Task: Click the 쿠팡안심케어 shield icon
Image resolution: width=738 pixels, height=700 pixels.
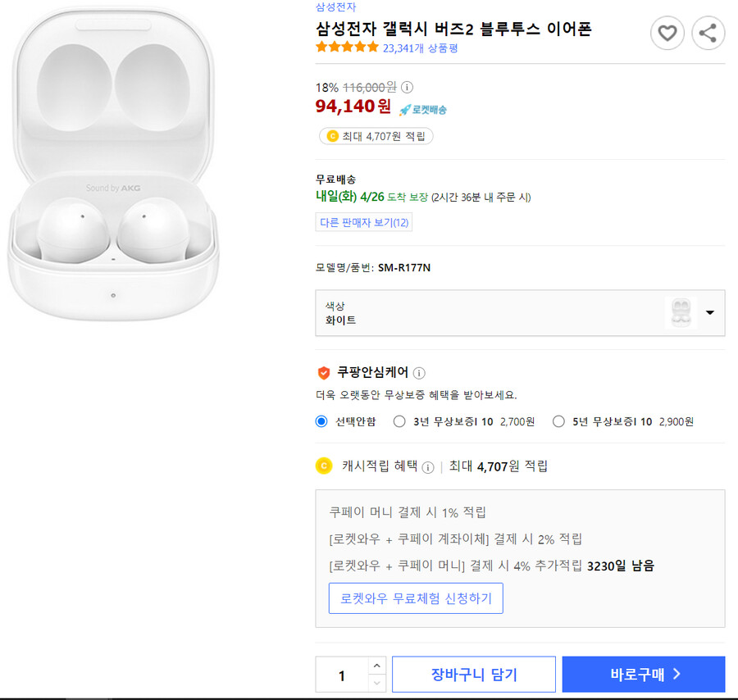Action: tap(322, 372)
